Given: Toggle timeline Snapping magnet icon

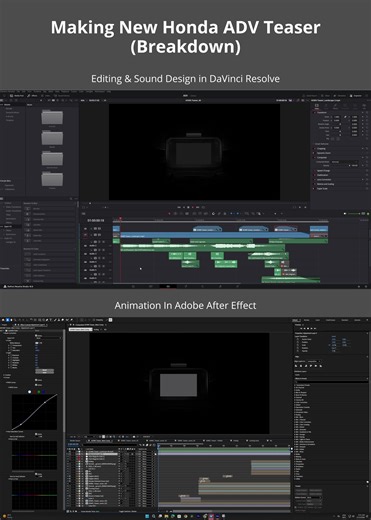Looking at the screenshot, I should click(x=213, y=214).
